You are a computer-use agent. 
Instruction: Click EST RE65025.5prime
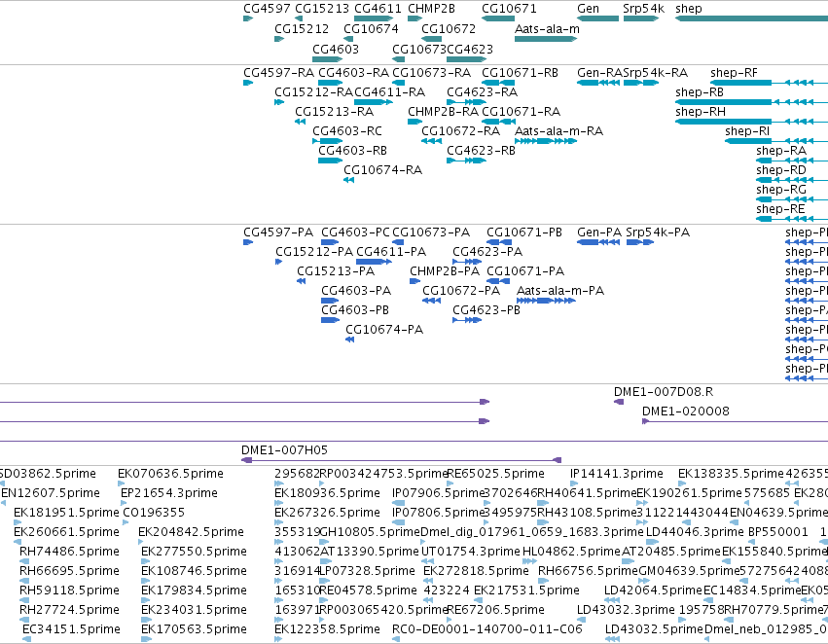click(x=450, y=484)
